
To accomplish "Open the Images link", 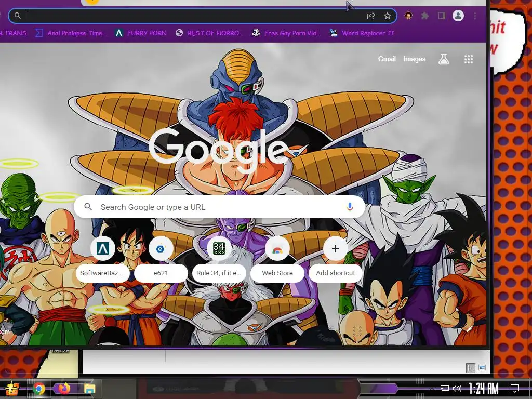I will tap(414, 59).
